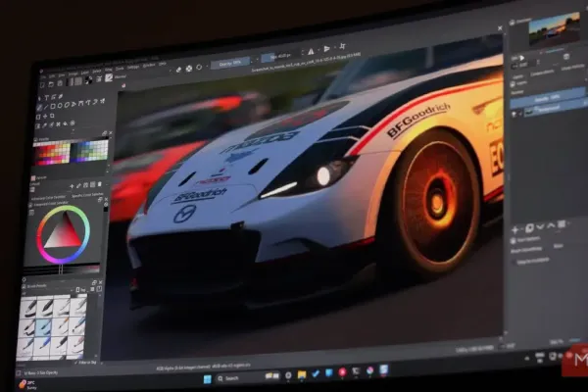This screenshot has height=392, width=588.
Task: Move the layer down in stack
Action: click(x=540, y=226)
